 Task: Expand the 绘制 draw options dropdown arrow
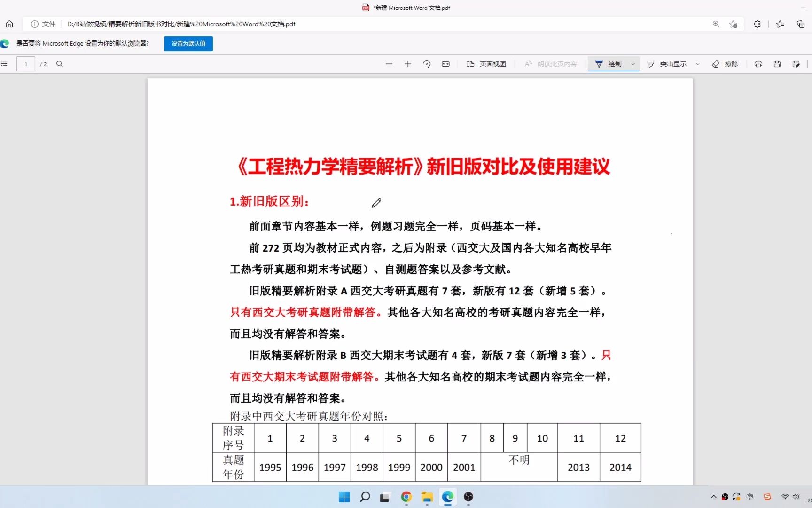point(633,64)
